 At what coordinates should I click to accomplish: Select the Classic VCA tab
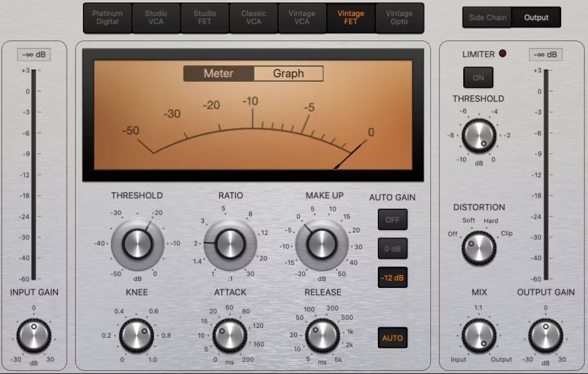(x=254, y=17)
